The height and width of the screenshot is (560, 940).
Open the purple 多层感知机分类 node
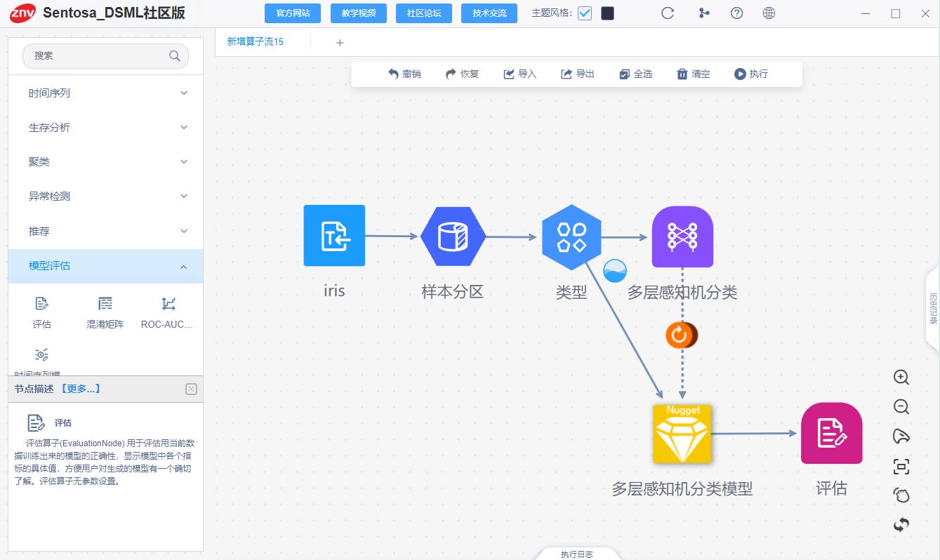coord(682,236)
